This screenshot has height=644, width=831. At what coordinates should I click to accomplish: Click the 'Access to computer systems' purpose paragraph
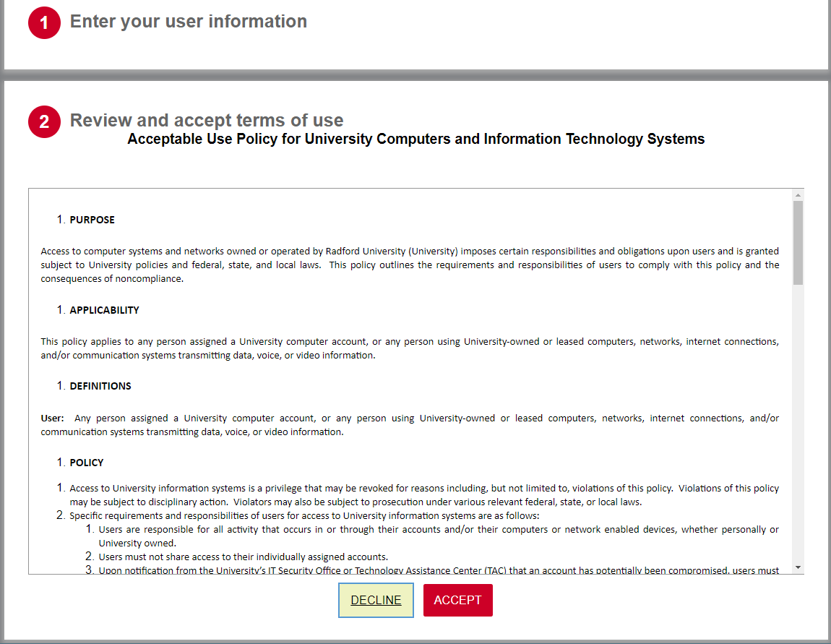click(410, 265)
